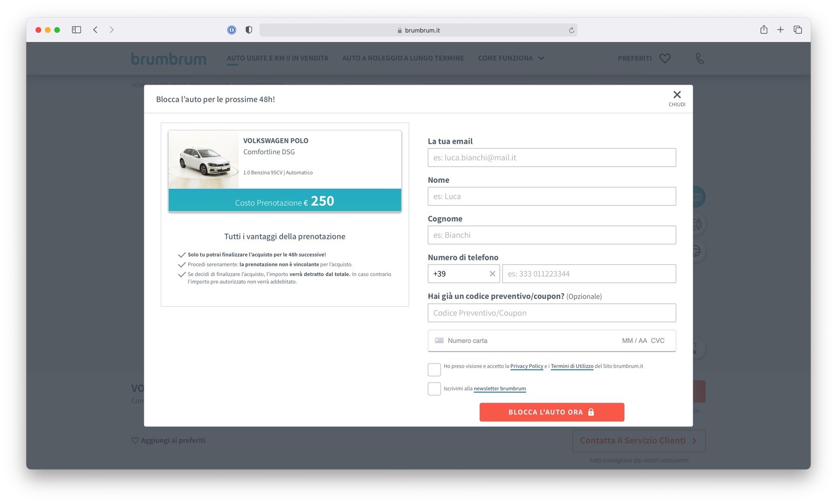Image resolution: width=837 pixels, height=504 pixels.
Task: Open the Safari share icon
Action: tap(764, 30)
